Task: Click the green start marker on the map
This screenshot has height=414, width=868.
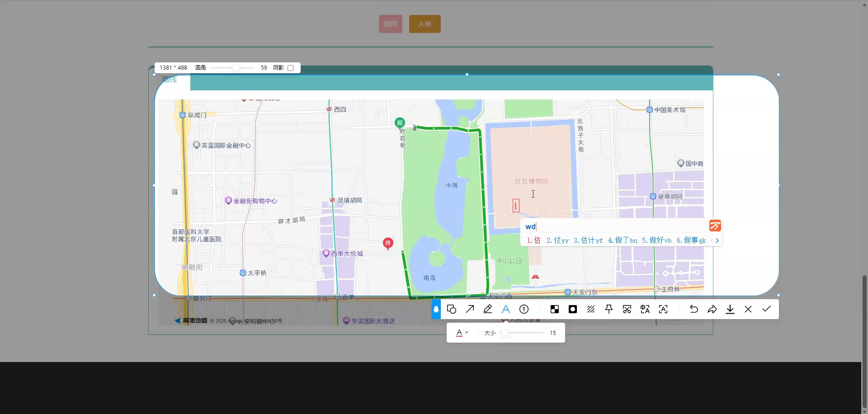Action: [400, 122]
